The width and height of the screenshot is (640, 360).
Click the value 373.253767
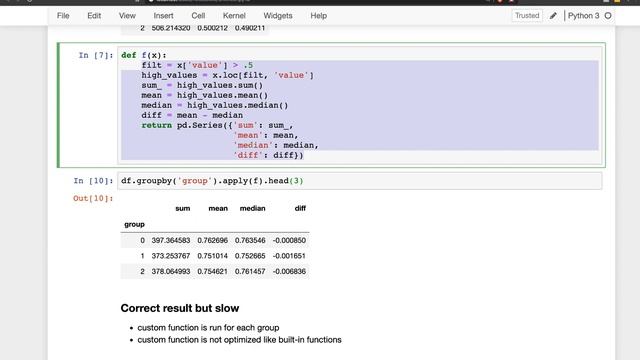(x=171, y=256)
